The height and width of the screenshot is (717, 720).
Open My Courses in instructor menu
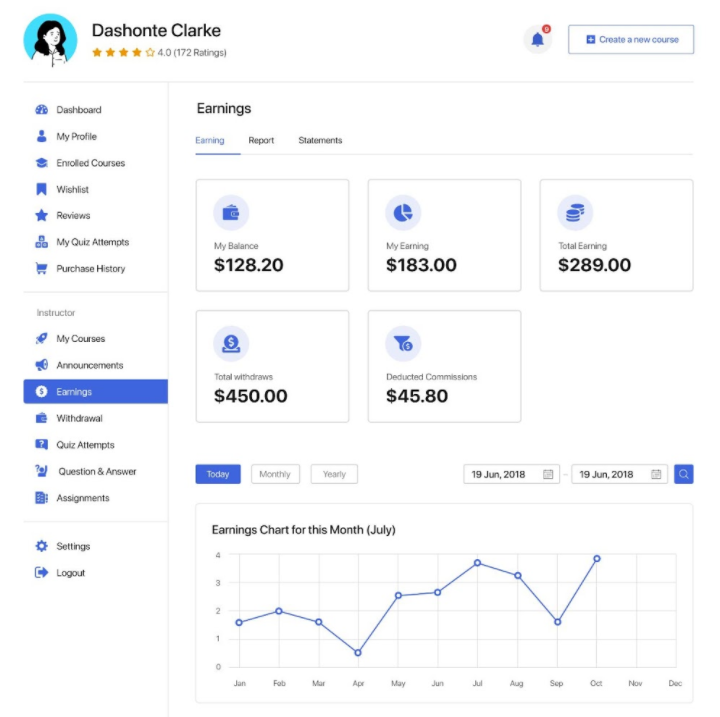click(x=80, y=339)
